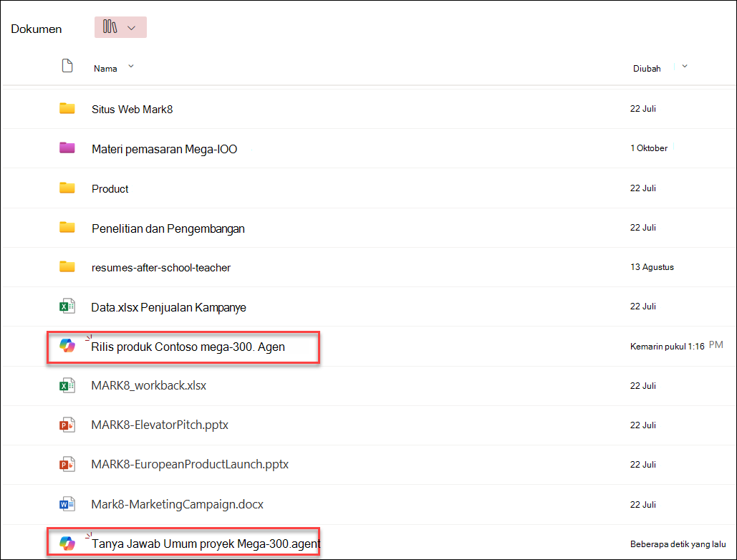Viewport: 737px width, 560px height.
Task: Open Rilis produk Contoso mega-300. Agen
Action: pyautogui.click(x=188, y=347)
